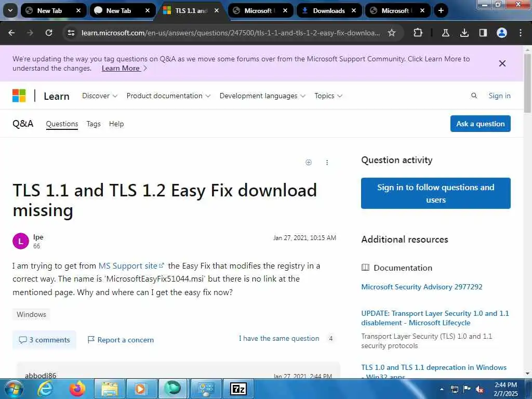Viewport: 532px width, 399px height.
Task: Switch to the first New Tab
Action: click(x=49, y=10)
